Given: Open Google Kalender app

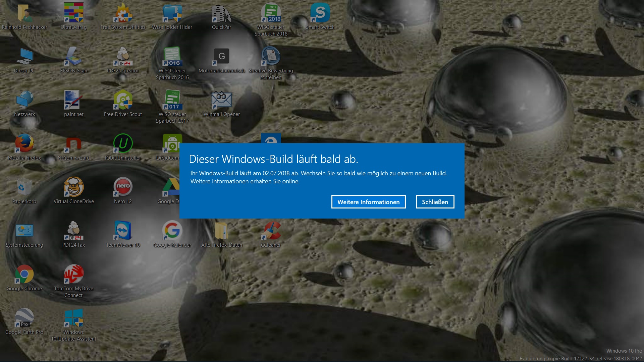Looking at the screenshot, I should [172, 231].
